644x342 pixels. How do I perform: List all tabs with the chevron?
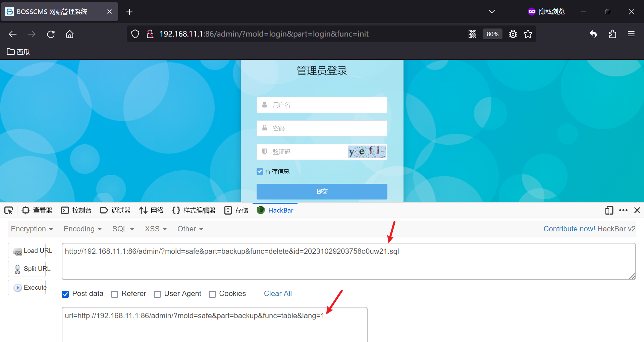click(492, 12)
